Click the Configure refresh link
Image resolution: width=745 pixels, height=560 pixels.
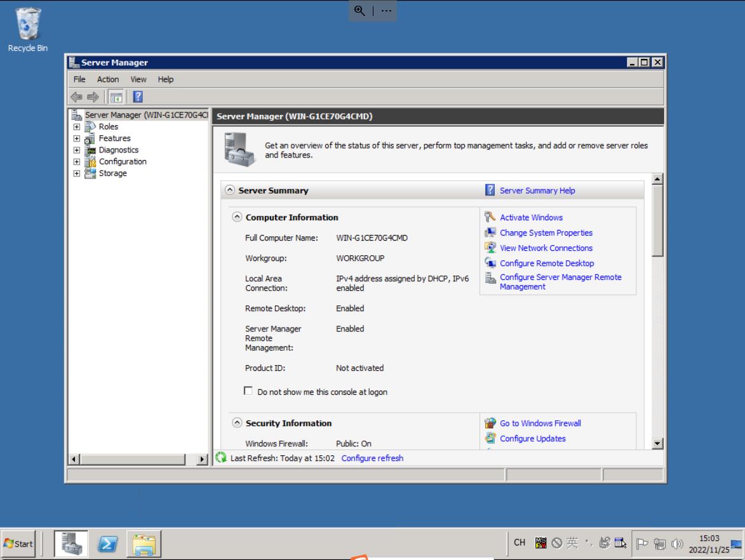[372, 458]
